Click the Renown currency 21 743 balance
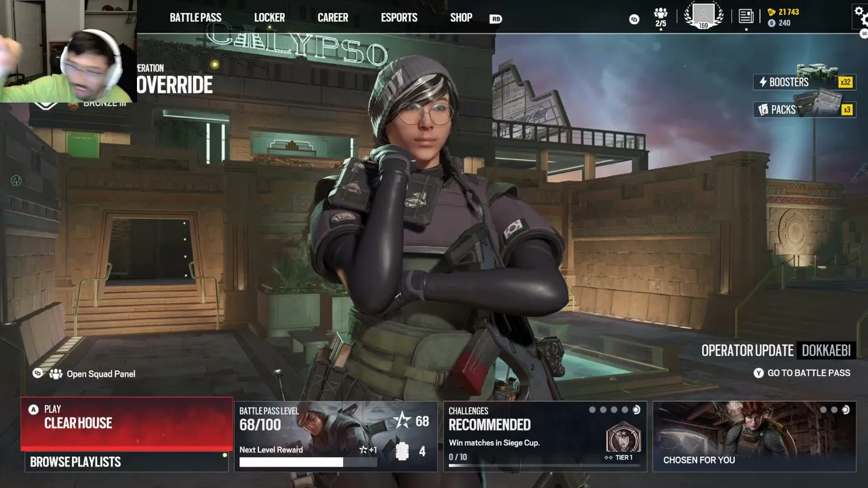Viewport: 868px width, 488px height. point(783,12)
